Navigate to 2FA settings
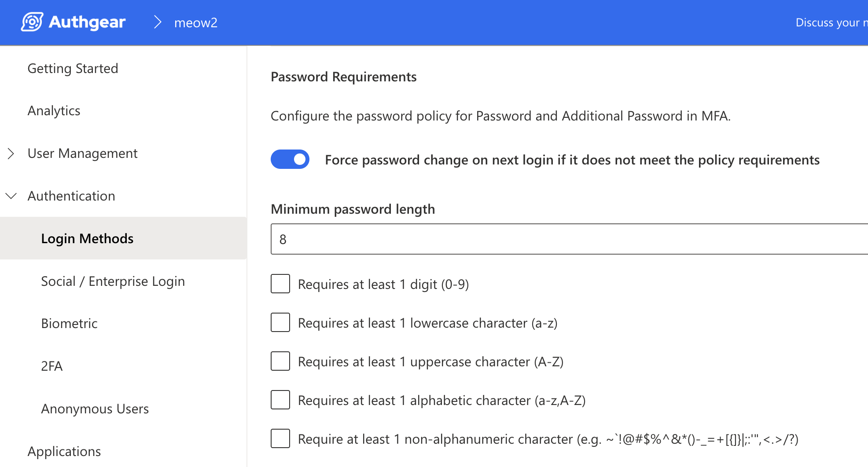This screenshot has height=467, width=868. point(51,366)
